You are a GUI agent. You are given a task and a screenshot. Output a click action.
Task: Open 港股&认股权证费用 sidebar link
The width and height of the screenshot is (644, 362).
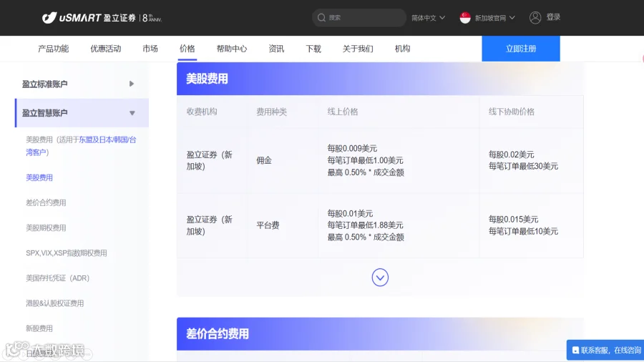tap(54, 303)
